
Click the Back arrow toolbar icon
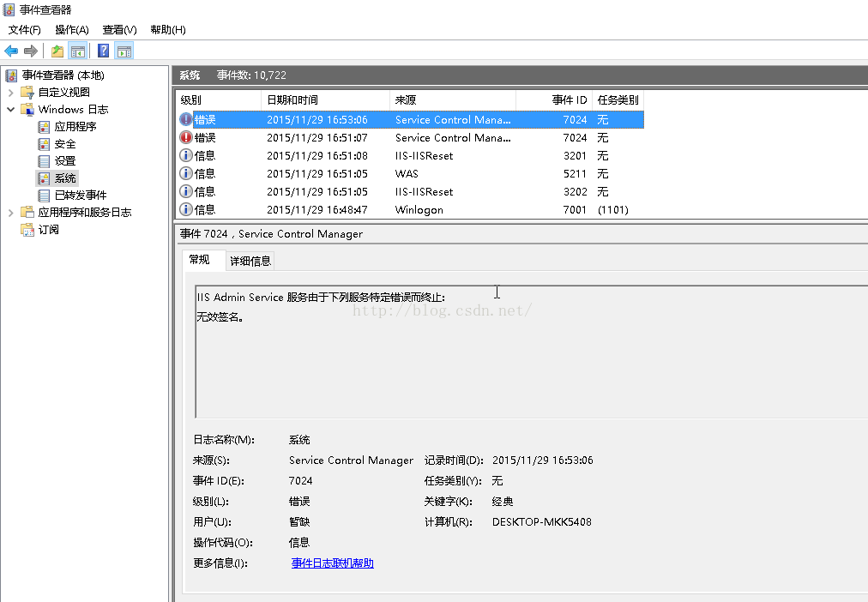pyautogui.click(x=11, y=51)
